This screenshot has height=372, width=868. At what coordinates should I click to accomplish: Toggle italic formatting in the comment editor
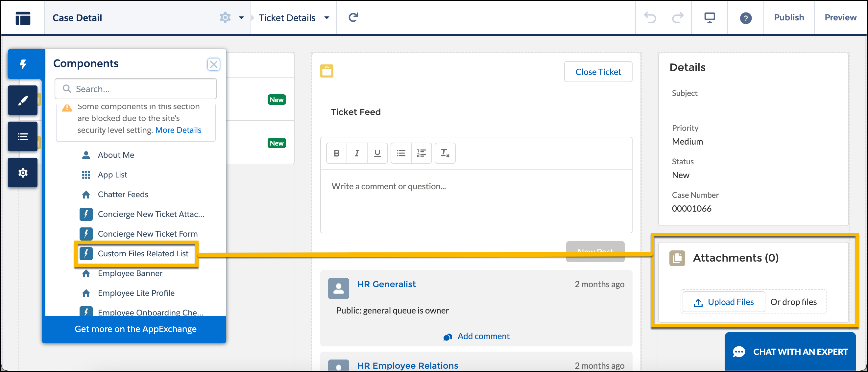(x=357, y=153)
